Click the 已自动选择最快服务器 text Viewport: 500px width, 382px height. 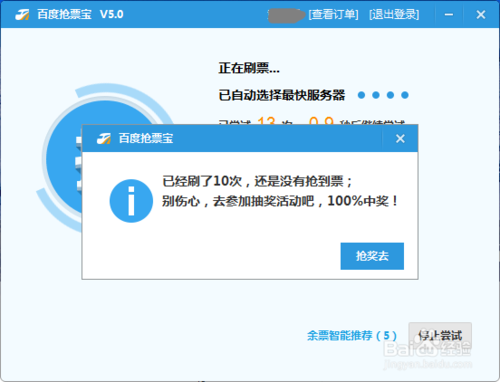(x=282, y=95)
